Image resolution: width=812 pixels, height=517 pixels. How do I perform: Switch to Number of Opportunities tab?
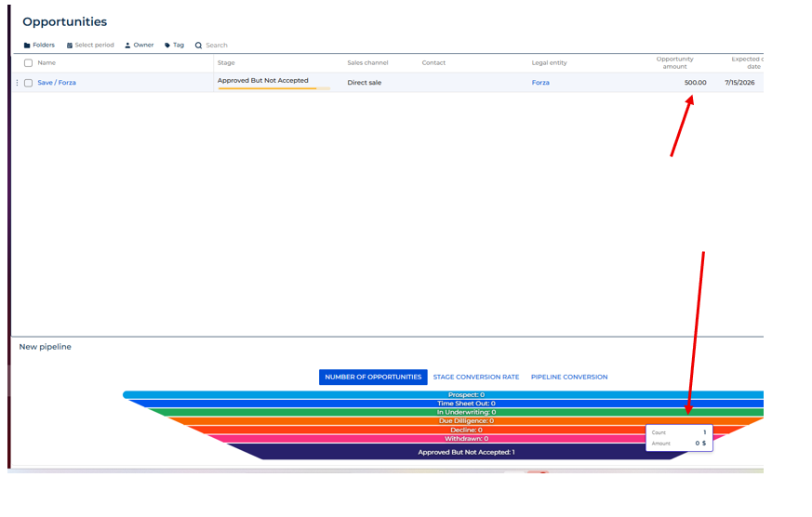(x=373, y=377)
